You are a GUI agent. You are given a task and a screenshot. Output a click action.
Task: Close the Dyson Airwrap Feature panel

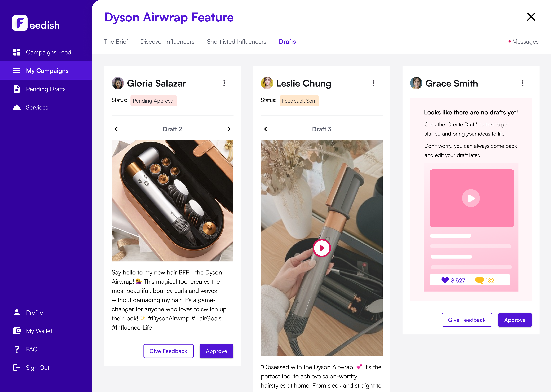(x=531, y=17)
